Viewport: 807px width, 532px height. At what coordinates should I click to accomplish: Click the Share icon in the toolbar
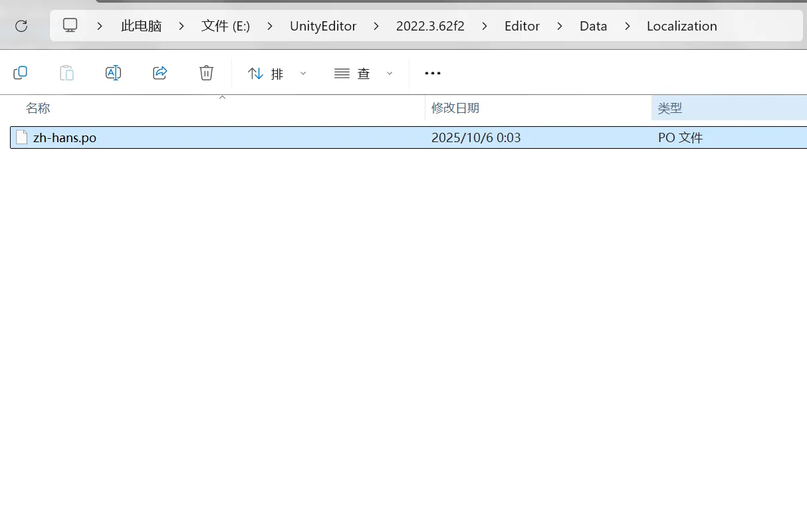pos(160,73)
